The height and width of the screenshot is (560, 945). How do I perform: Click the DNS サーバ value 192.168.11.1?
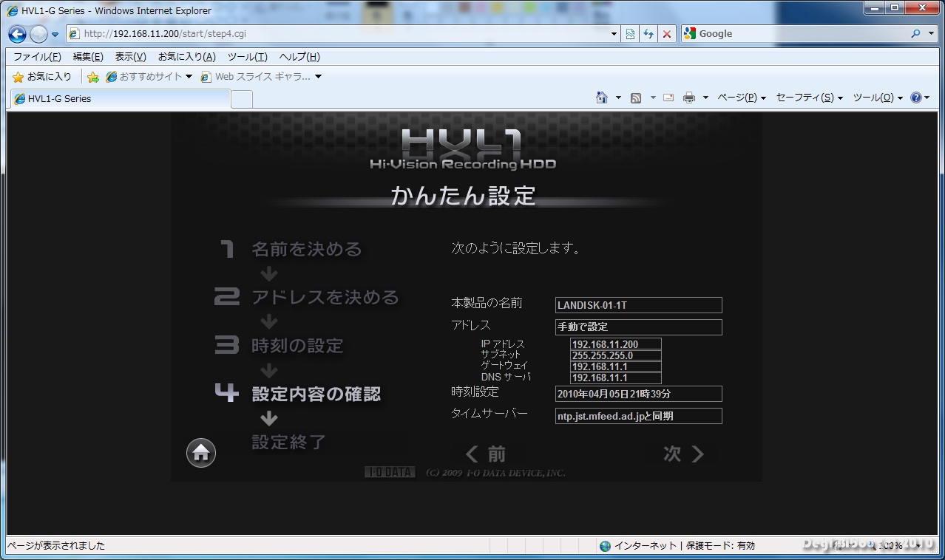[x=616, y=378]
